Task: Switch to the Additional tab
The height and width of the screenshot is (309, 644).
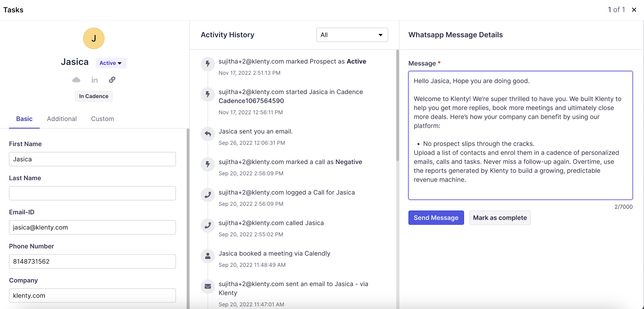Action: 62,119
